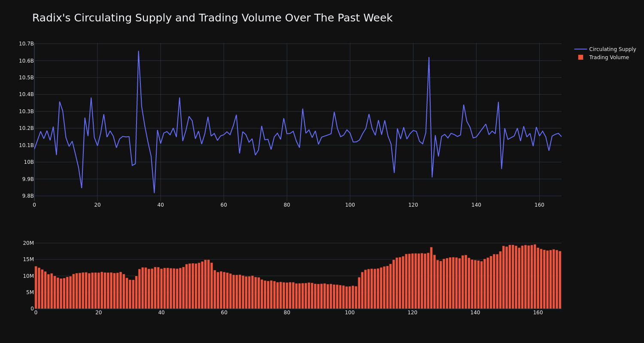The height and width of the screenshot is (343, 644).
Task: Click the supply spike peak near hour 125
Action: point(429,57)
